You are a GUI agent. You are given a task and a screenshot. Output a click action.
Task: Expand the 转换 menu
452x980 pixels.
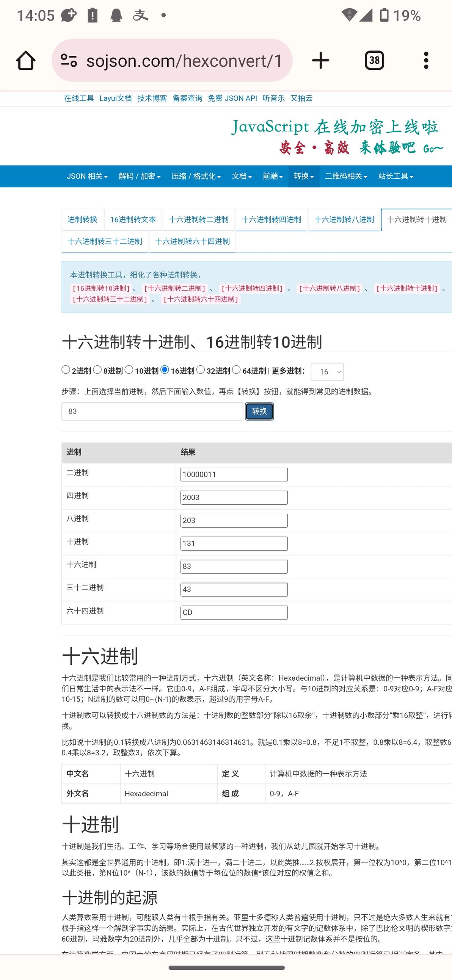[304, 176]
